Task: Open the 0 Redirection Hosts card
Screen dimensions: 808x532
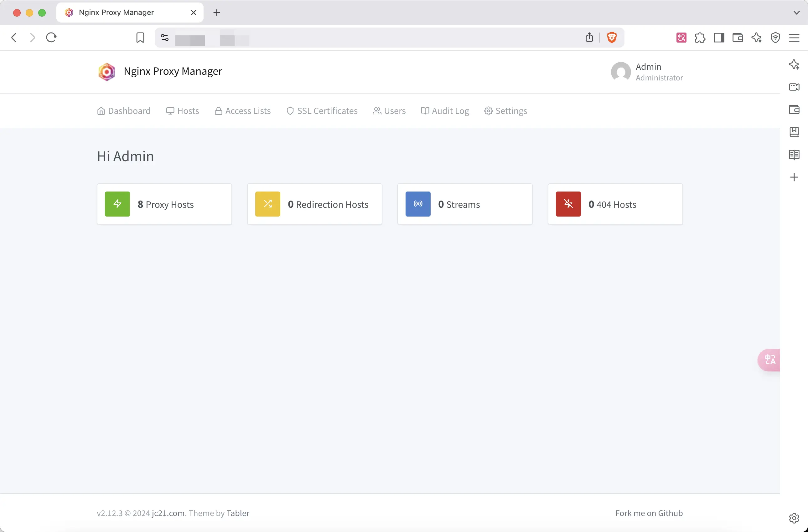Action: click(315, 204)
